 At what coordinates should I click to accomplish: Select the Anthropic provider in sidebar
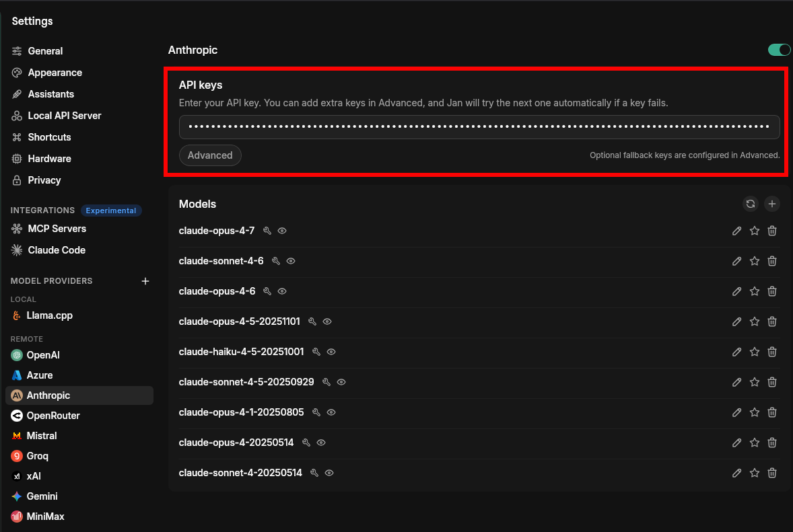(79, 395)
